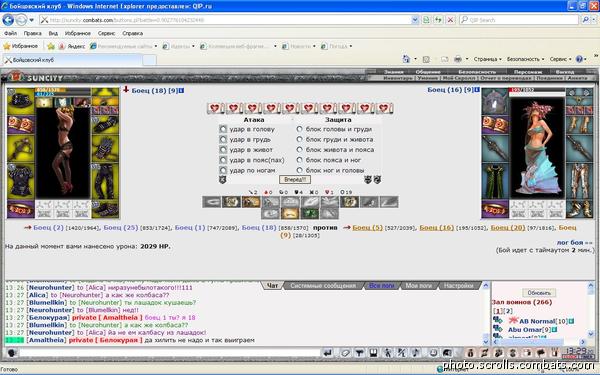Click the Stop loading red X icon

(x=450, y=20)
